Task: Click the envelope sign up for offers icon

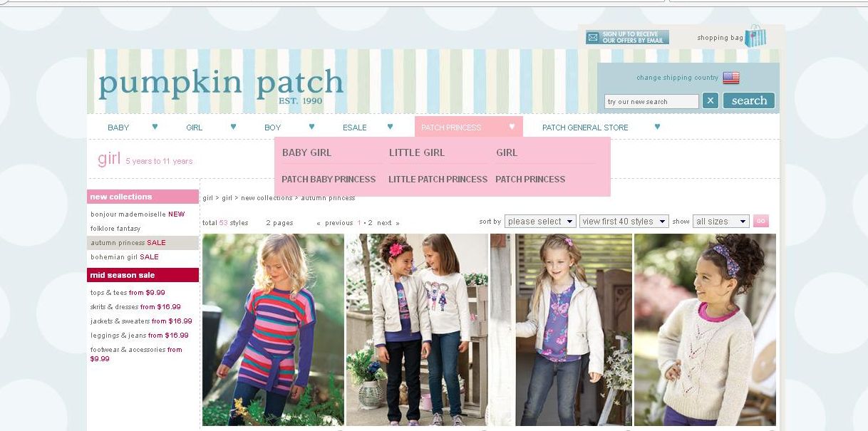Action: coord(592,38)
